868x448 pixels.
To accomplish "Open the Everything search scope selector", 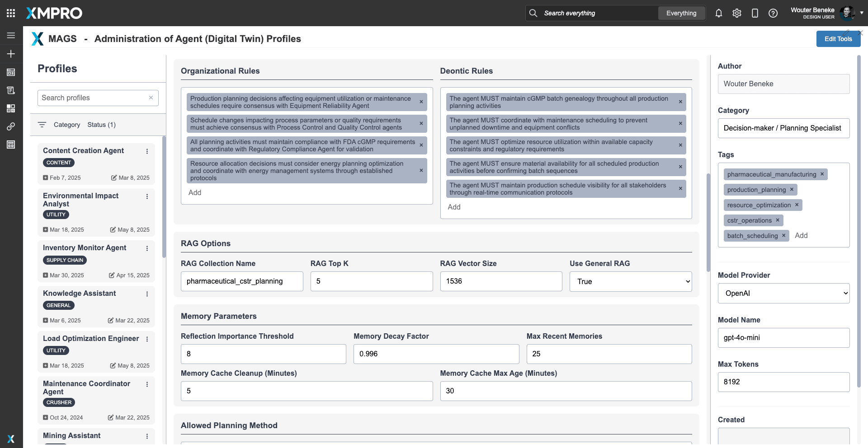I will click(x=681, y=13).
